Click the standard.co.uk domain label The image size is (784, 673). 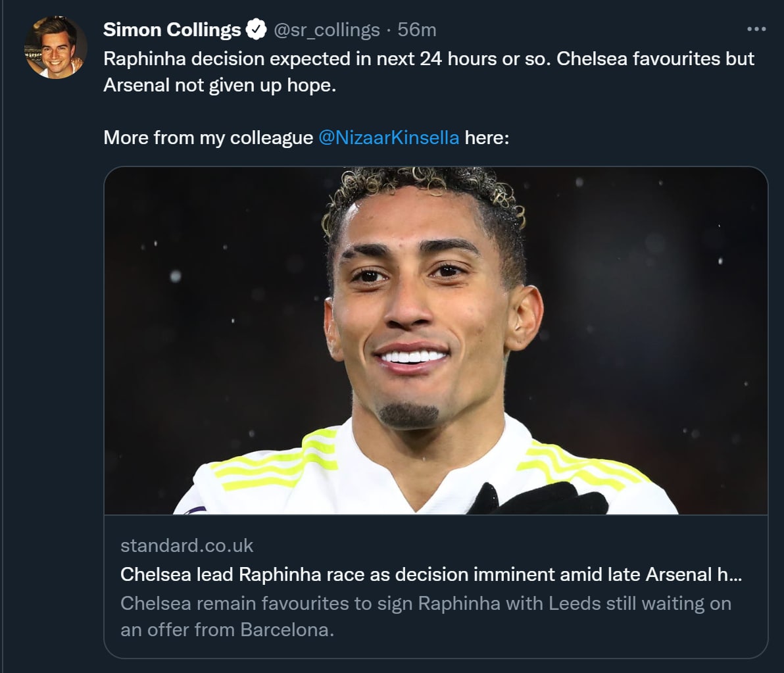(x=187, y=545)
